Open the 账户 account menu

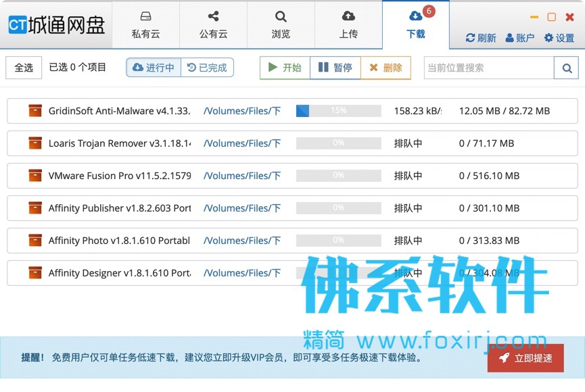click(x=519, y=38)
